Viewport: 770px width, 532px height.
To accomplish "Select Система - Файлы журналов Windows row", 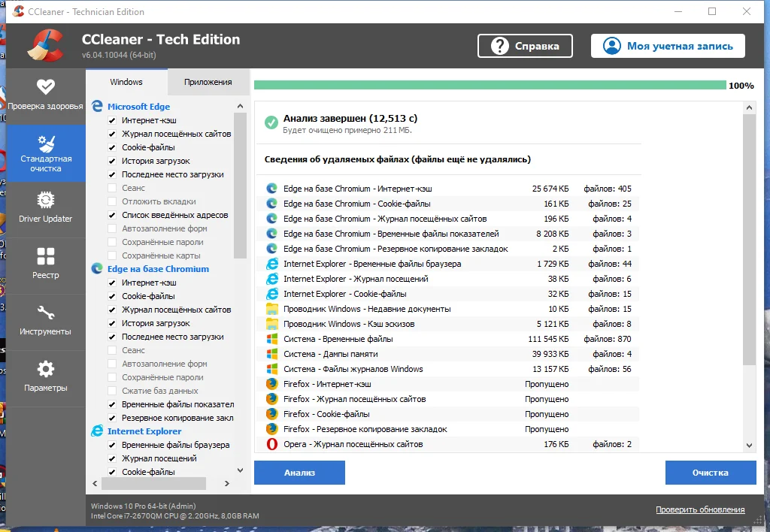I will (447, 369).
